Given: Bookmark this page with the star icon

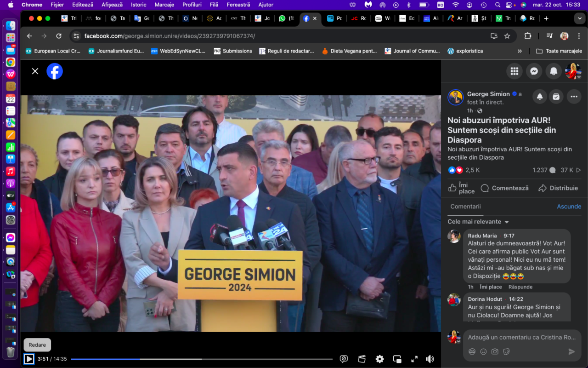Looking at the screenshot, I should click(x=507, y=36).
